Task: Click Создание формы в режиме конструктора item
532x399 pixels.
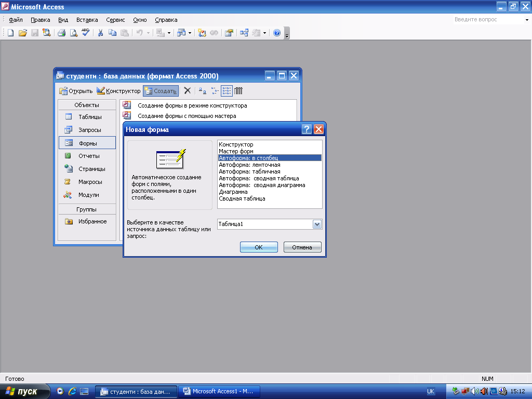Action: (192, 105)
